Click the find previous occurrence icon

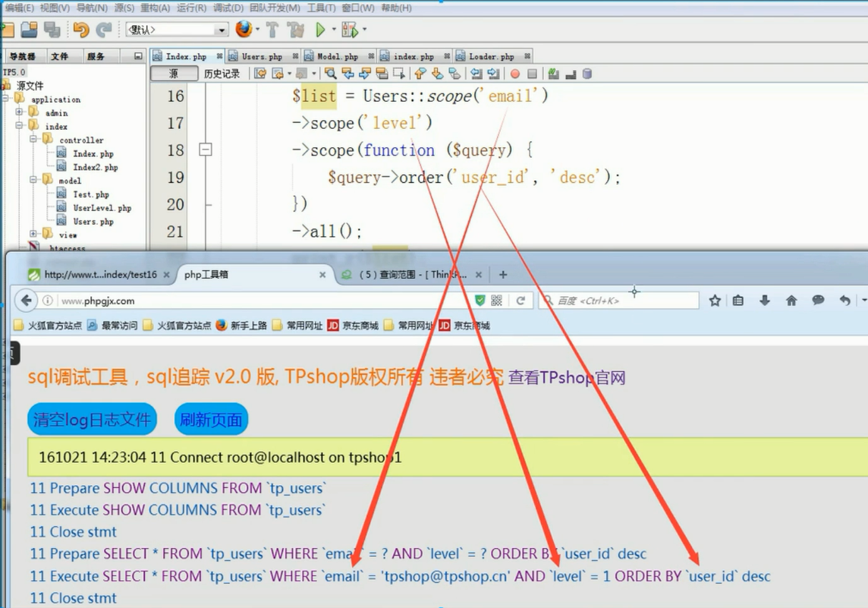348,74
